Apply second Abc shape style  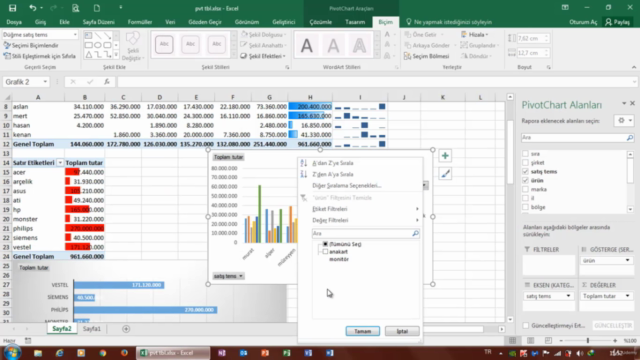coord(190,44)
